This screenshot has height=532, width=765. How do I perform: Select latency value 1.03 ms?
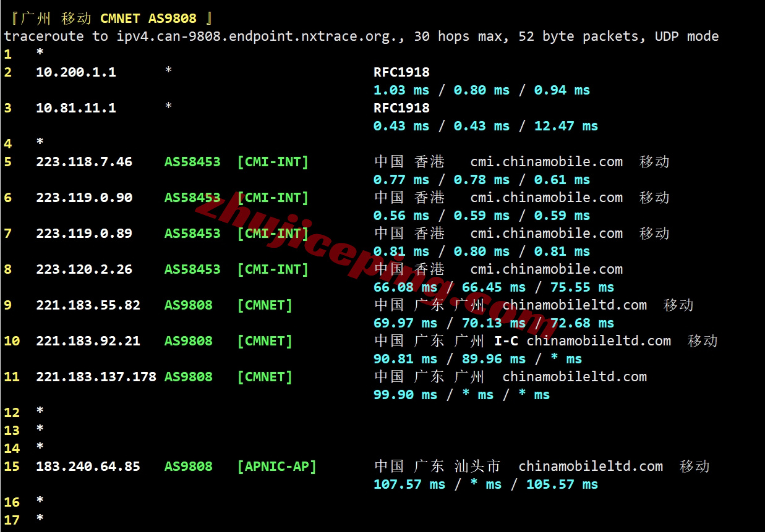(x=401, y=90)
